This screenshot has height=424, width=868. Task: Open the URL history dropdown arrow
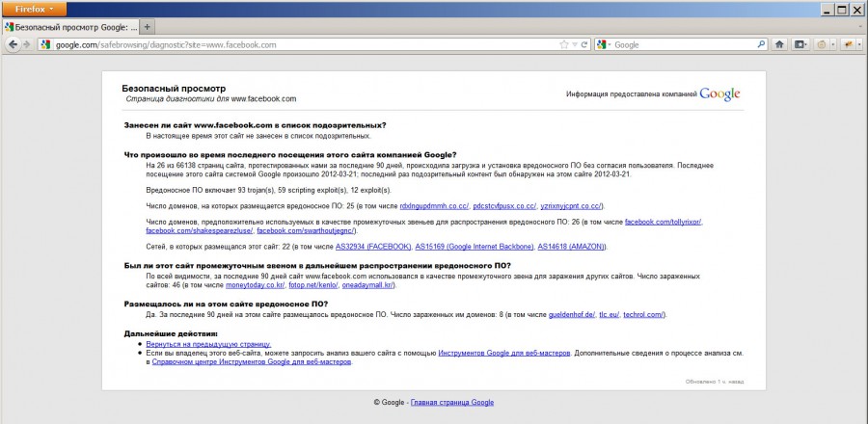[x=575, y=44]
